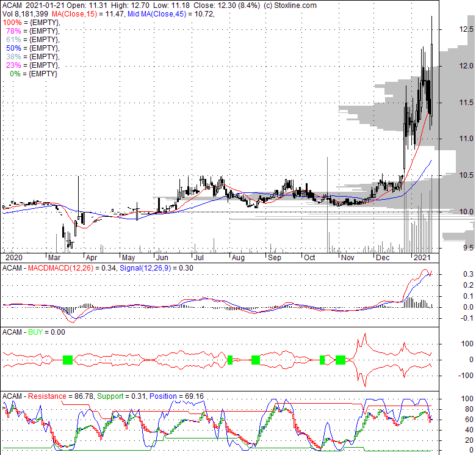This screenshot has width=476, height=455.
Task: Select the Position = 69.16 legend
Action: [176, 396]
